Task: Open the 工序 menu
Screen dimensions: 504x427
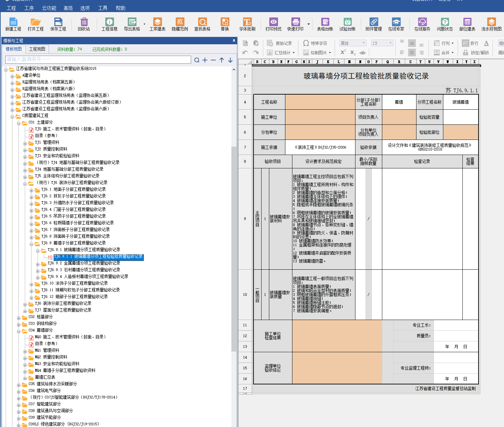Action: [29, 8]
